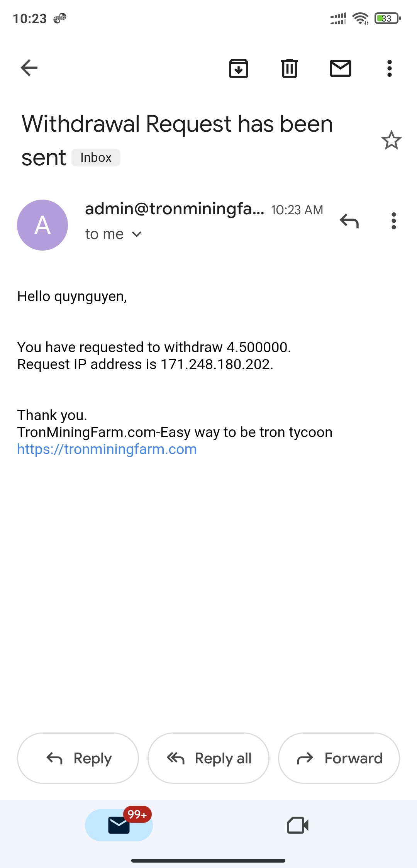Screen dimensions: 417x868
Task: Switch to the Mail tab
Action: 119,825
